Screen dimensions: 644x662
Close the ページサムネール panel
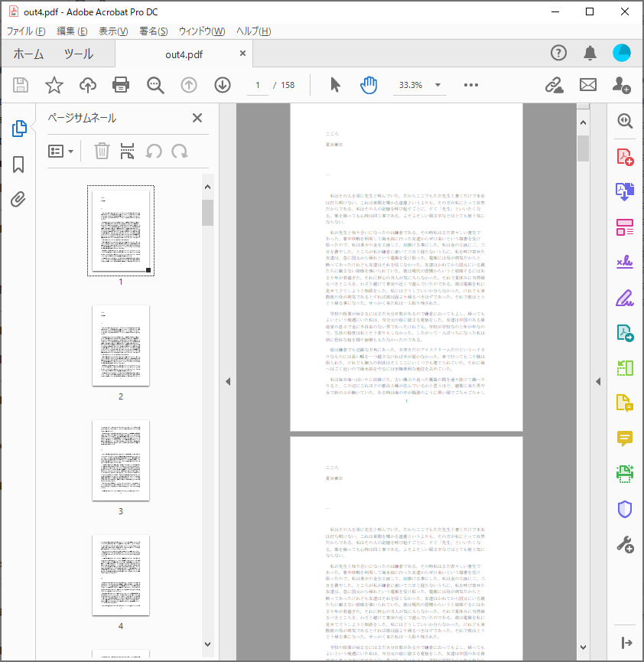tap(197, 118)
